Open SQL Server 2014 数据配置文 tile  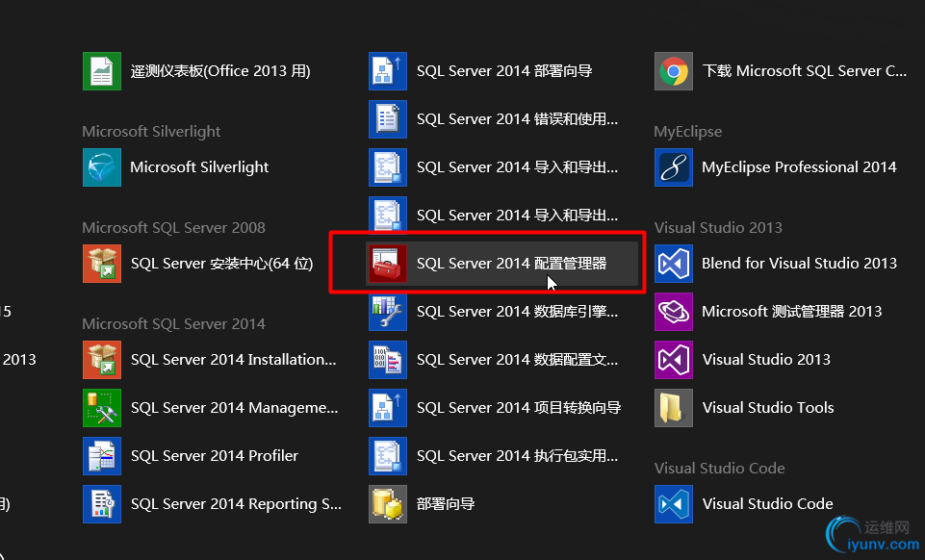tap(495, 360)
